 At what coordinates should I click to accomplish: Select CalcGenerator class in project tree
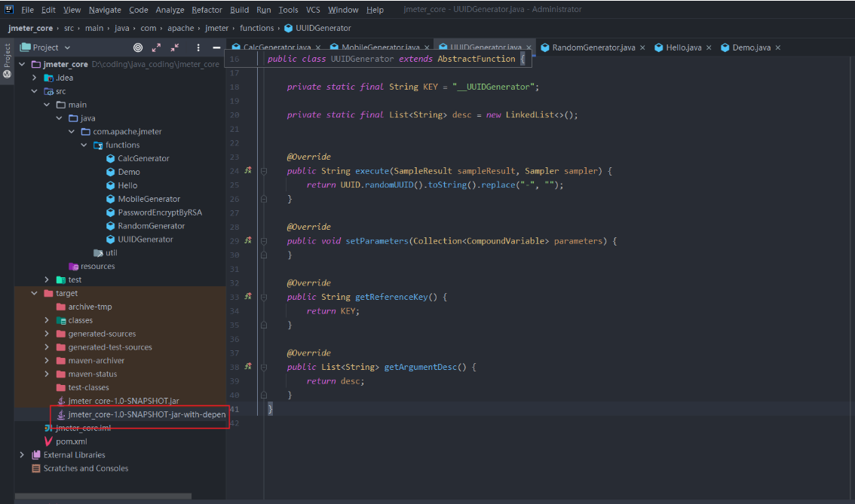tap(143, 158)
